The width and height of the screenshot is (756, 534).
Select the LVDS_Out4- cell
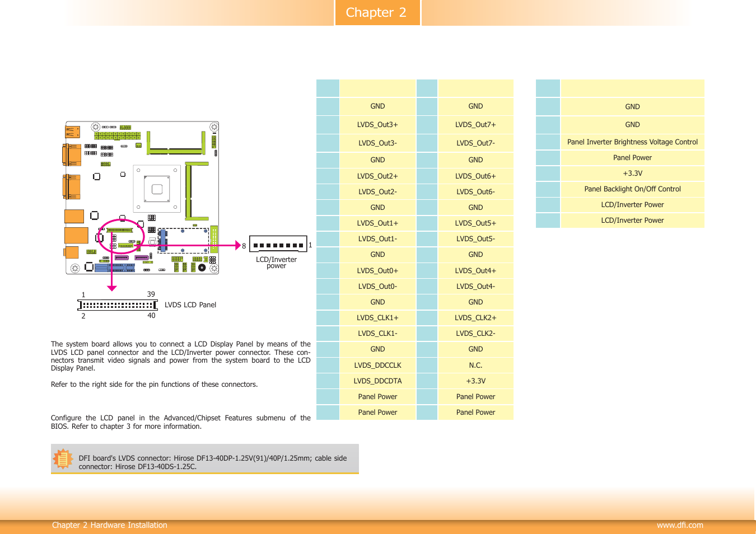coord(475,287)
